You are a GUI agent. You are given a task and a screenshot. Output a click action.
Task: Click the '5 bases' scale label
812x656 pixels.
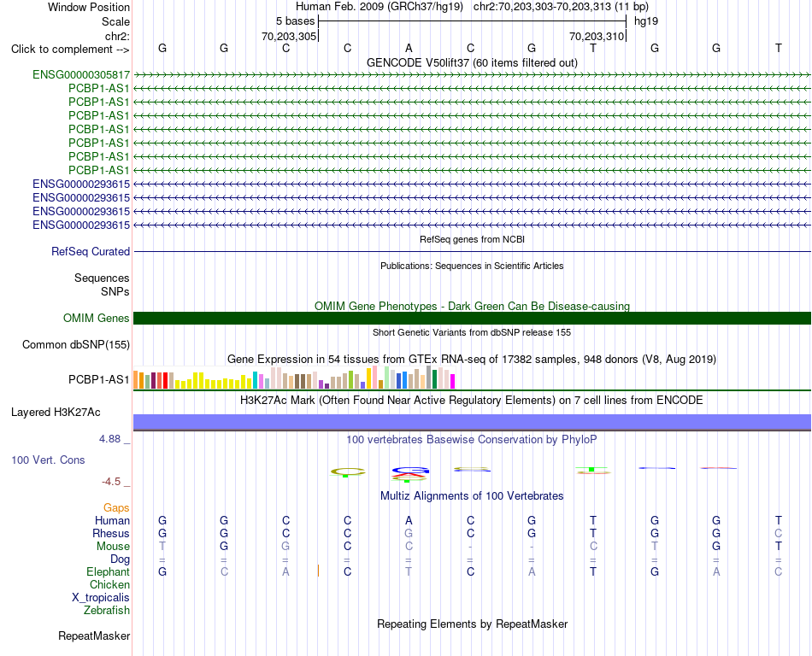pyautogui.click(x=295, y=21)
